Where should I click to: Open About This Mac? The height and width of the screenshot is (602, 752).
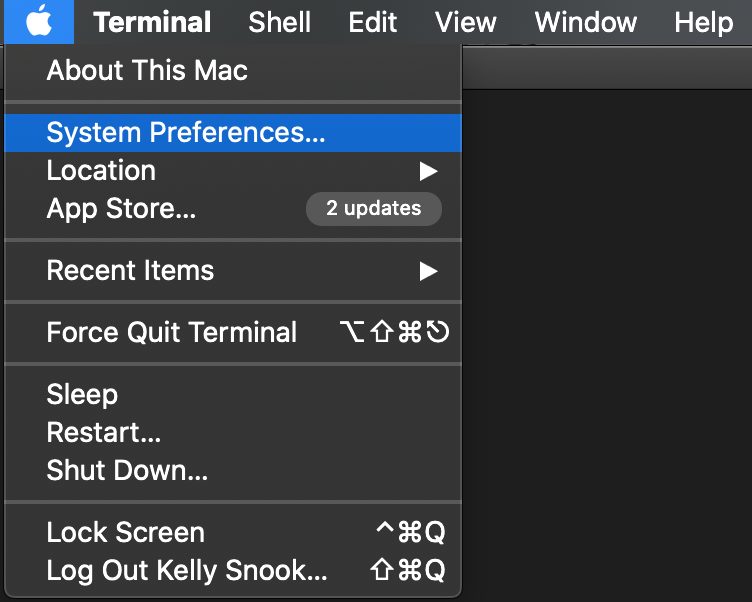tap(147, 71)
